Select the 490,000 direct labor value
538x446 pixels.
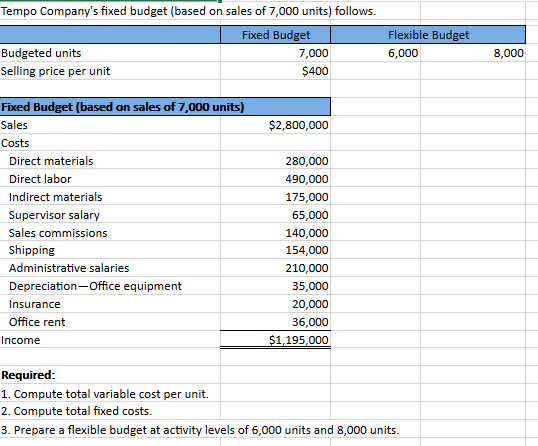276,179
